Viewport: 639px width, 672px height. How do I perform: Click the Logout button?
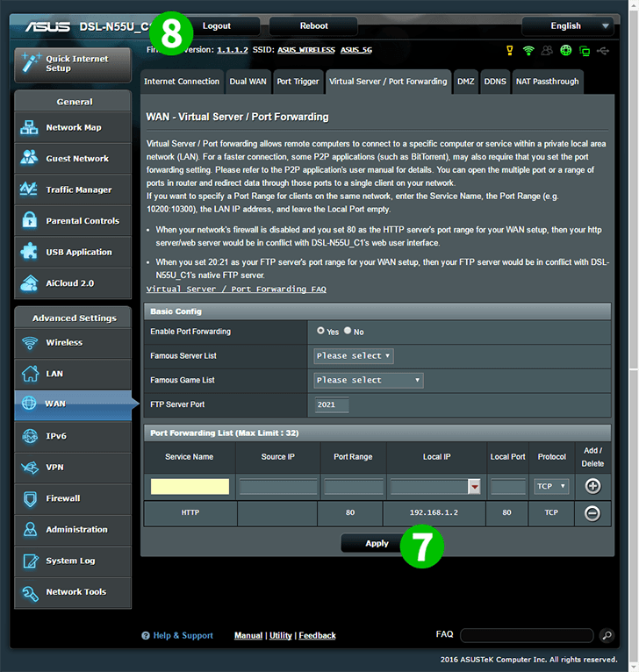click(217, 26)
